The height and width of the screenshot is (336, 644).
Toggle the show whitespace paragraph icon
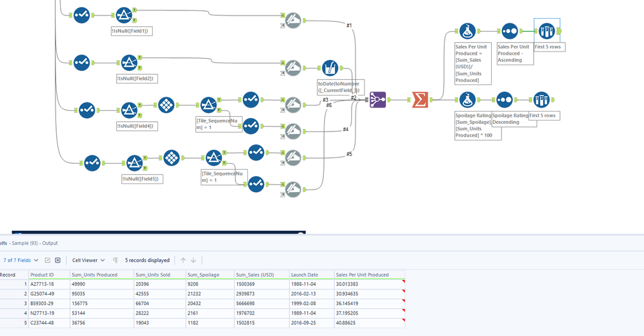(x=116, y=260)
